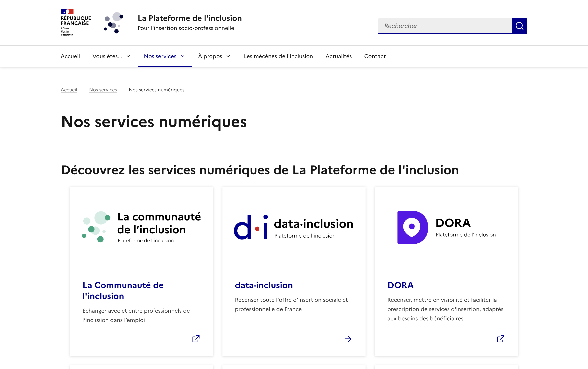588x369 pixels.
Task: Open the Actualités menu item
Action: pyautogui.click(x=338, y=56)
